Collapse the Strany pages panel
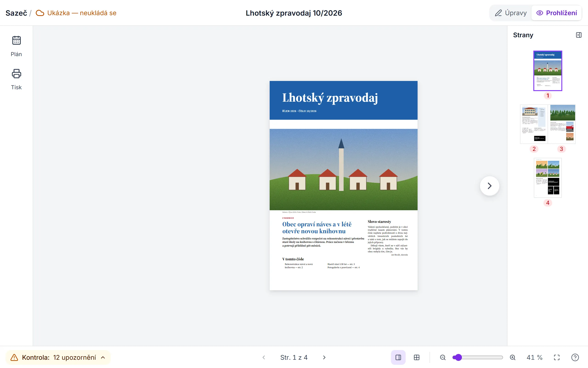This screenshot has height=368, width=588. point(579,35)
